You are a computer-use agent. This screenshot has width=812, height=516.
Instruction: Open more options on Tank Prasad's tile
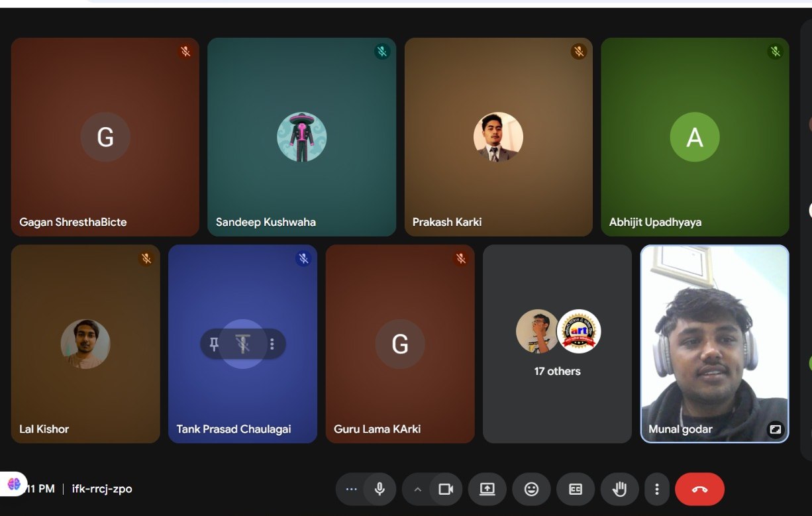click(x=272, y=344)
